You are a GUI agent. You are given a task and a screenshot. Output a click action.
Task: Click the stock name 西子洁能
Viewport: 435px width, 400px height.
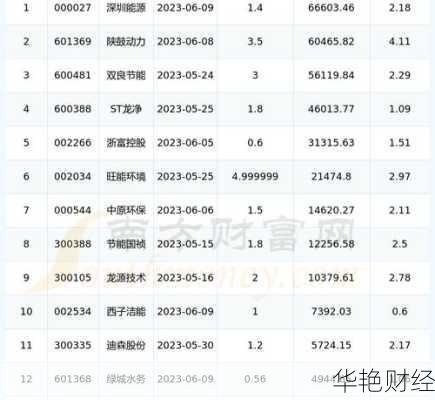[126, 312]
